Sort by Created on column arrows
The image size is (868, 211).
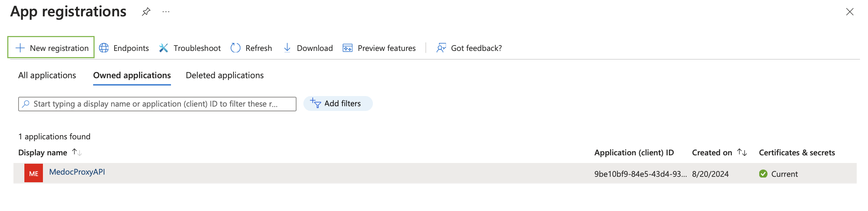tap(742, 152)
